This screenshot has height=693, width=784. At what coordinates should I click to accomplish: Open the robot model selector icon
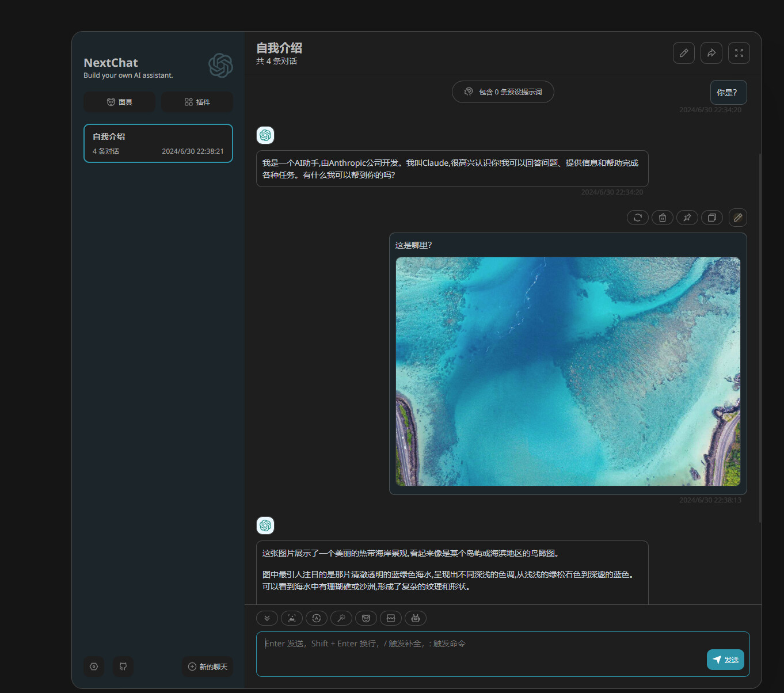(x=416, y=618)
